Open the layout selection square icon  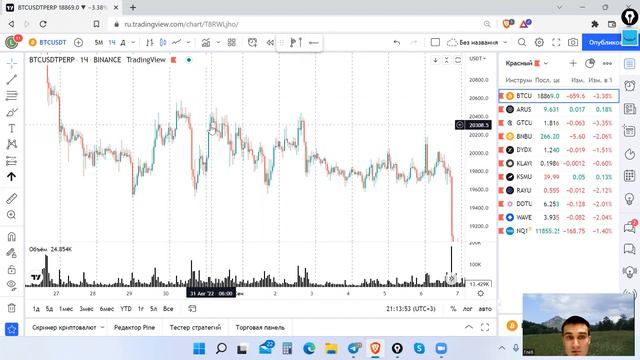click(435, 42)
